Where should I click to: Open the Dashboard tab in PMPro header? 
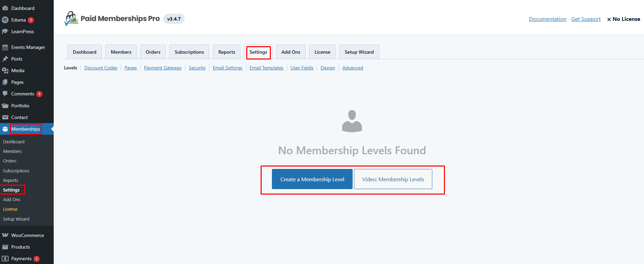tap(84, 52)
